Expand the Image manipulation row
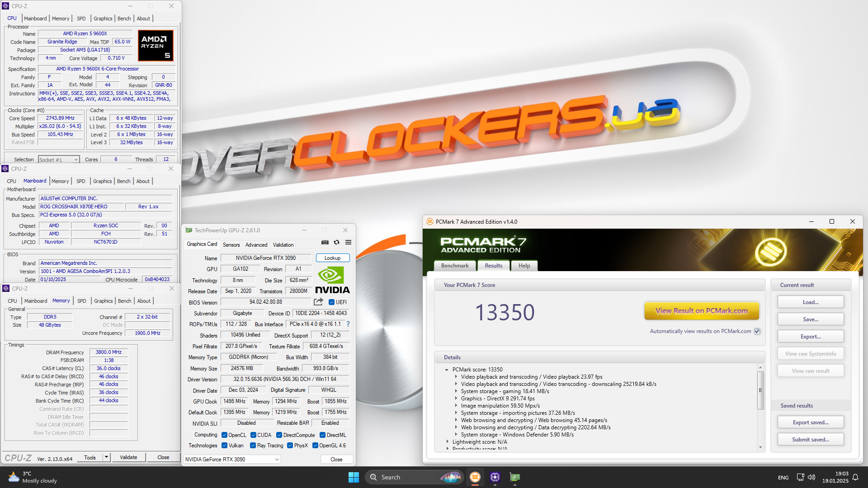Screen dimensions: 868x488 pyautogui.click(x=456, y=406)
